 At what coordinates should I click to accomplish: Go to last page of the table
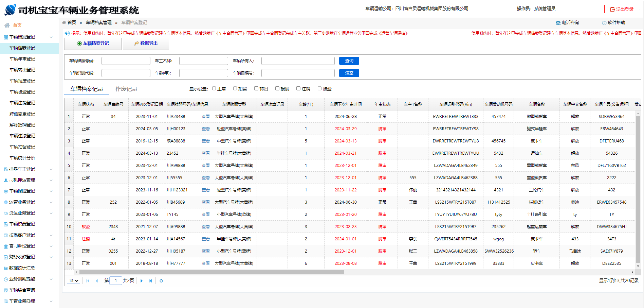[151, 281]
